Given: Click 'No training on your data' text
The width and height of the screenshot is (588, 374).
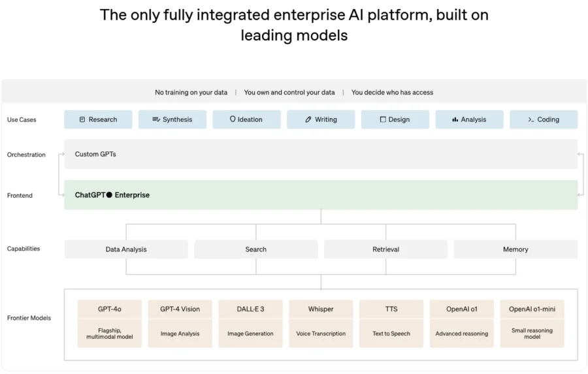Looking at the screenshot, I should (x=191, y=93).
